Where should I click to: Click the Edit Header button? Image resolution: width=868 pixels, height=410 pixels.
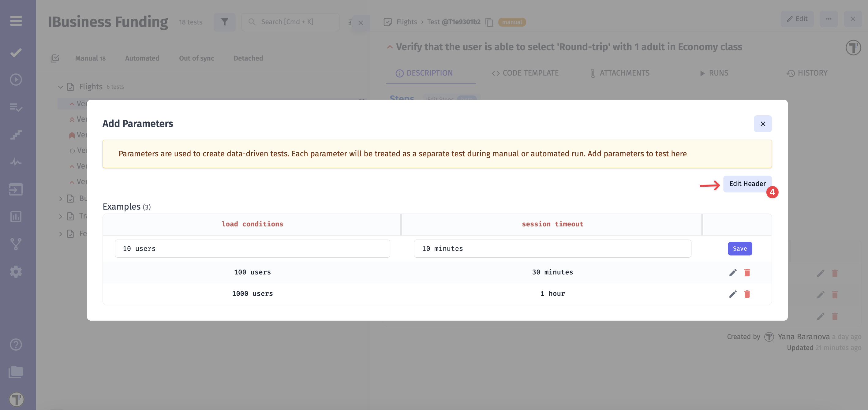click(x=747, y=184)
